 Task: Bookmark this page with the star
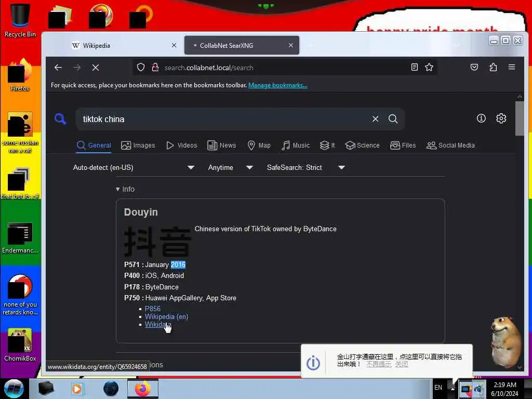(x=429, y=67)
